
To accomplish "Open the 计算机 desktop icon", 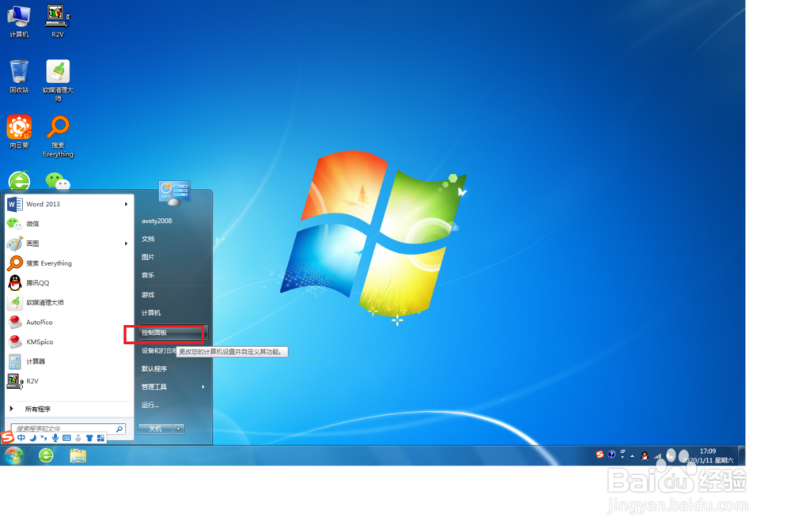I will (x=19, y=21).
